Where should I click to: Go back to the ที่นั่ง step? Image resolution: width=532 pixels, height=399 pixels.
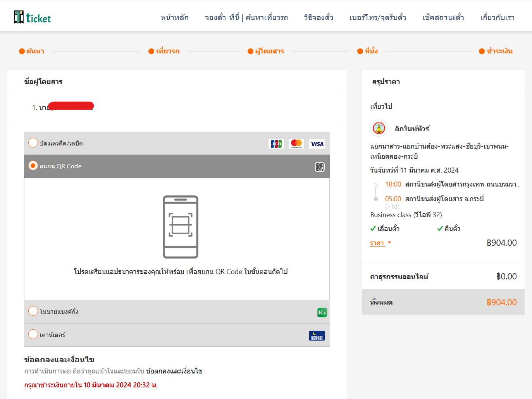click(x=367, y=51)
